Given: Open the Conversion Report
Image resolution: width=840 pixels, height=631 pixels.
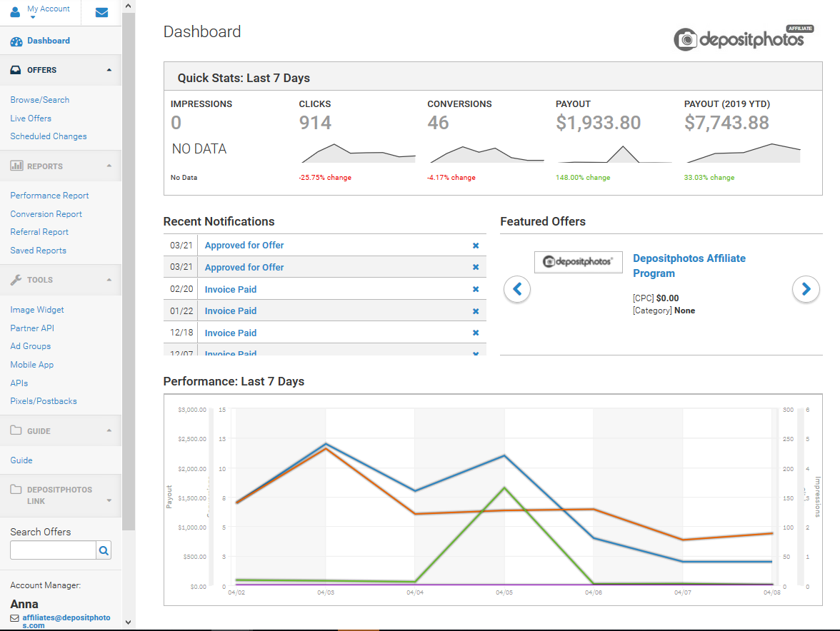Looking at the screenshot, I should pyautogui.click(x=46, y=214).
